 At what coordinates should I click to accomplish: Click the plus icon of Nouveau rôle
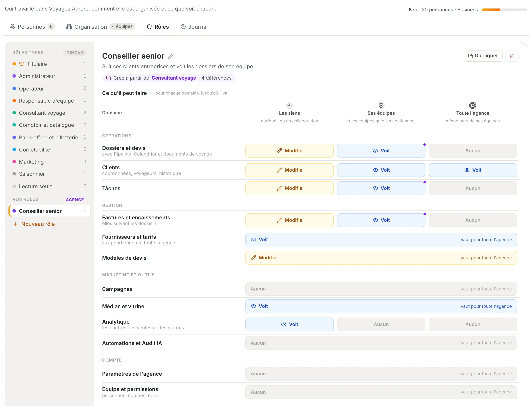(15, 224)
